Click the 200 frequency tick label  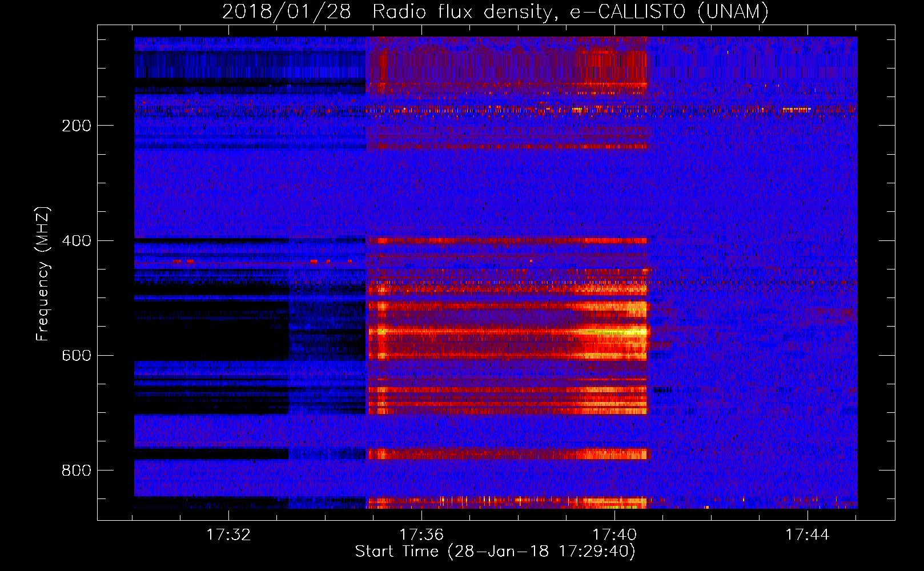[77, 126]
